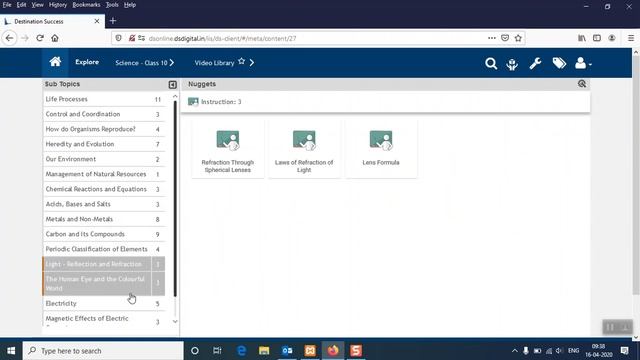Open the History menu
Screen dimensions: 640x360
58,5
